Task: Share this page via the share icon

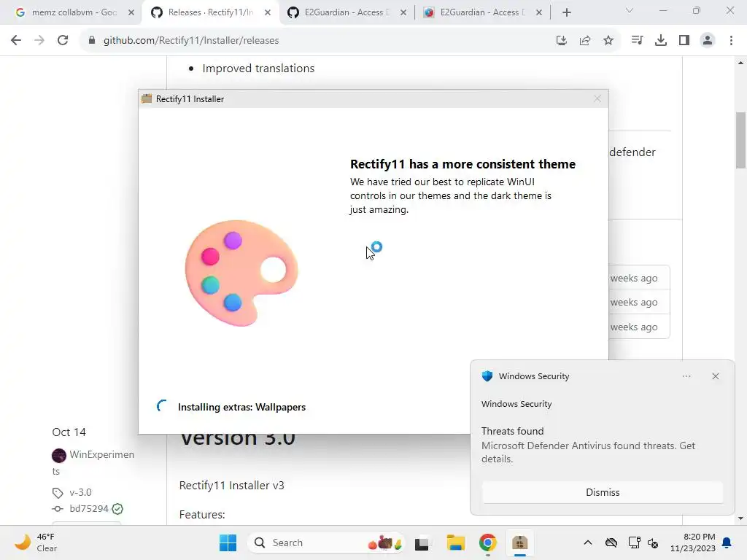Action: 585,41
